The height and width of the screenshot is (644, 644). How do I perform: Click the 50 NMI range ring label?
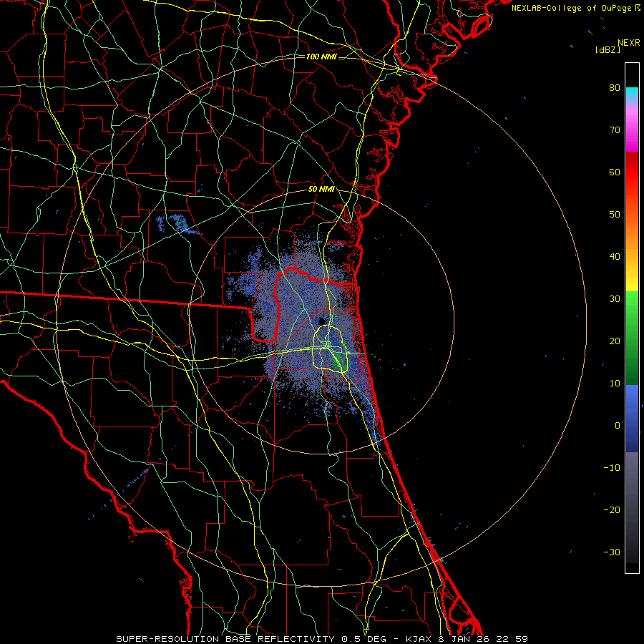pyautogui.click(x=321, y=190)
